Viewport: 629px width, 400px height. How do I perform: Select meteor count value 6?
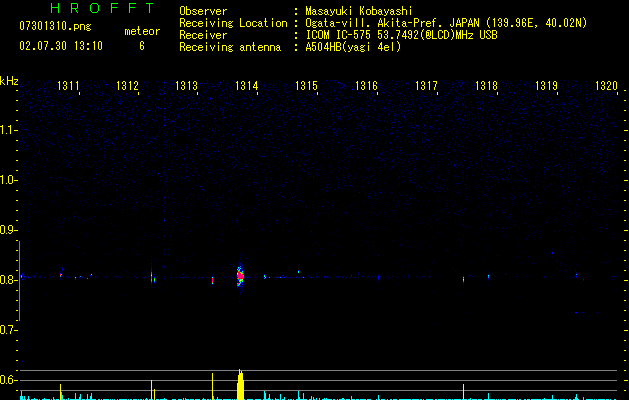pyautogui.click(x=142, y=46)
